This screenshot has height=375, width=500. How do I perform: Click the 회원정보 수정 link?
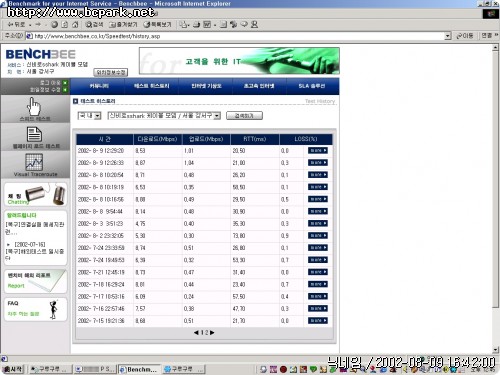point(45,89)
